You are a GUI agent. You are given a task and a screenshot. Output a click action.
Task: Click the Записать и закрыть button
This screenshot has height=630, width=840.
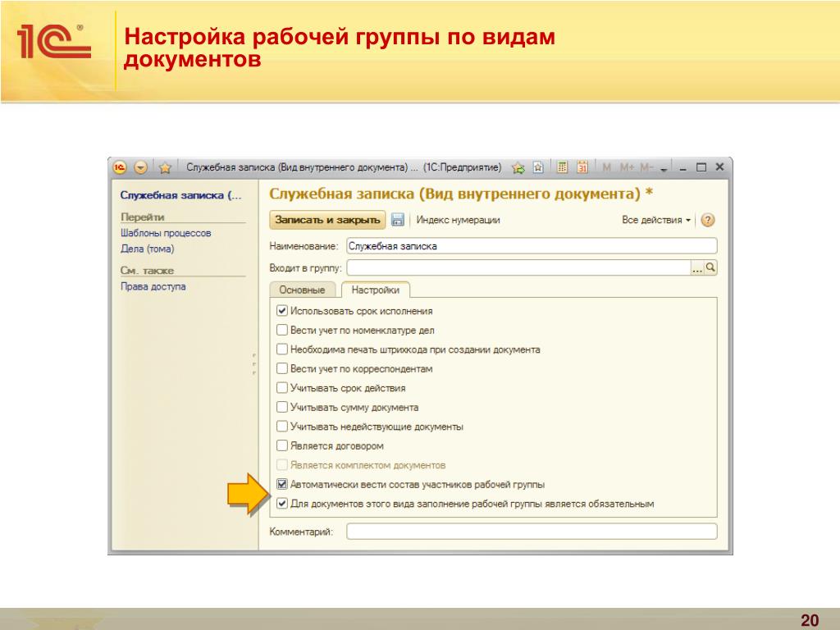(327, 220)
